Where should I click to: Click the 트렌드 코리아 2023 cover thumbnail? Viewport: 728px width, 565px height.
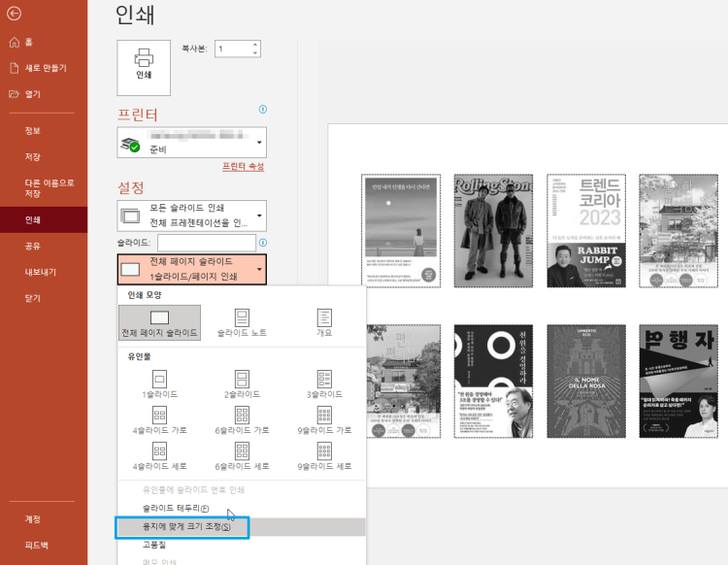click(586, 231)
